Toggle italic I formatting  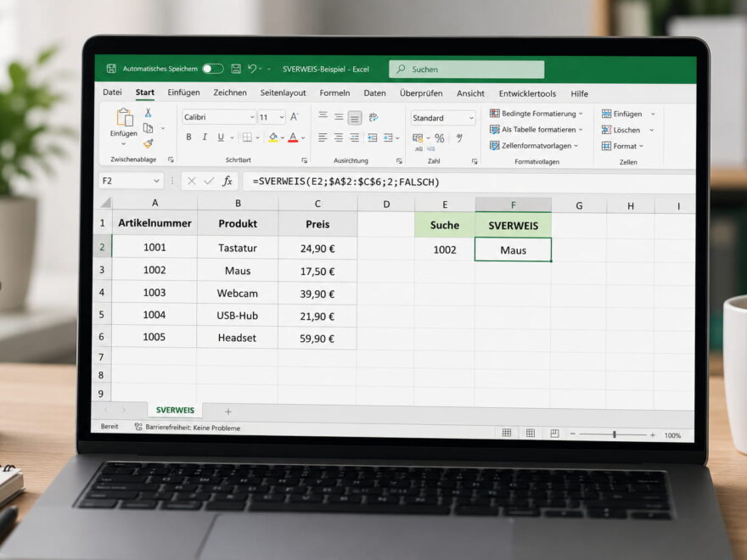coord(205,137)
